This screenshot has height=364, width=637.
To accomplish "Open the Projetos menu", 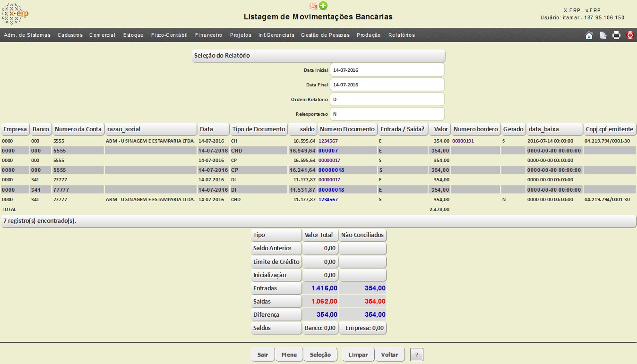I will click(241, 35).
